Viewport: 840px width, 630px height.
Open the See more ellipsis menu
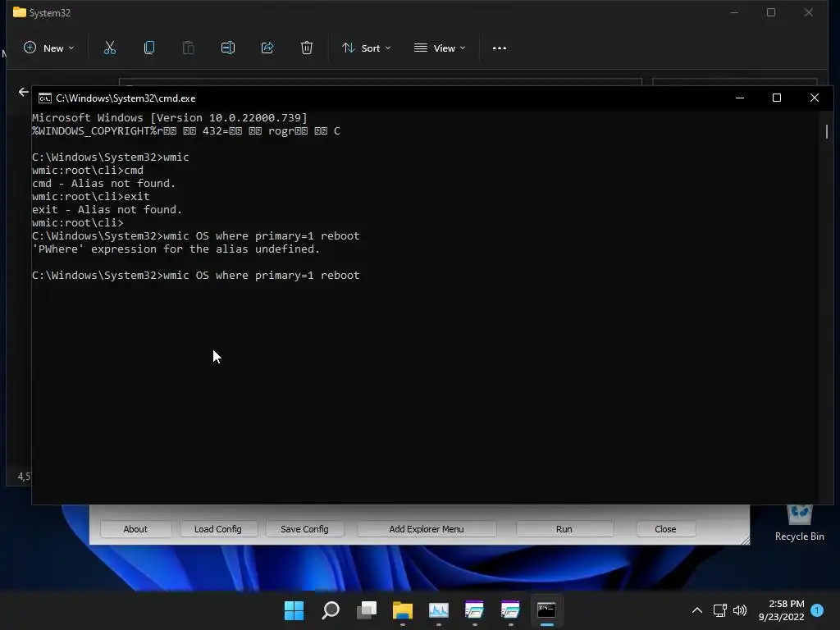click(500, 48)
